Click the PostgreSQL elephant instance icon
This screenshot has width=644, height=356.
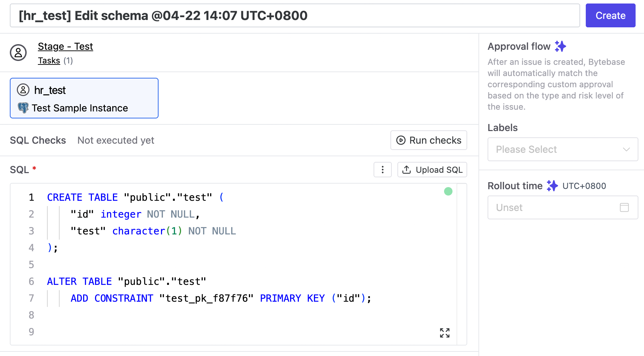point(23,108)
